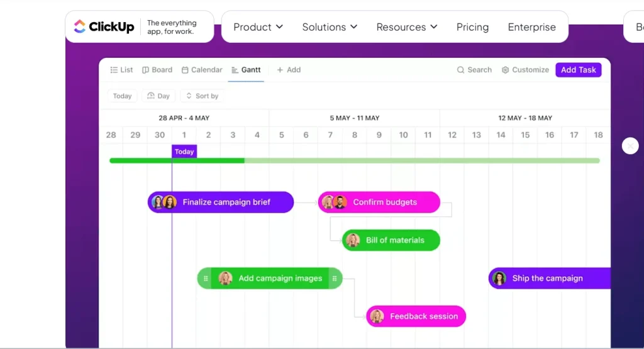Switch to the List view tab
The height and width of the screenshot is (349, 644).
pyautogui.click(x=121, y=70)
